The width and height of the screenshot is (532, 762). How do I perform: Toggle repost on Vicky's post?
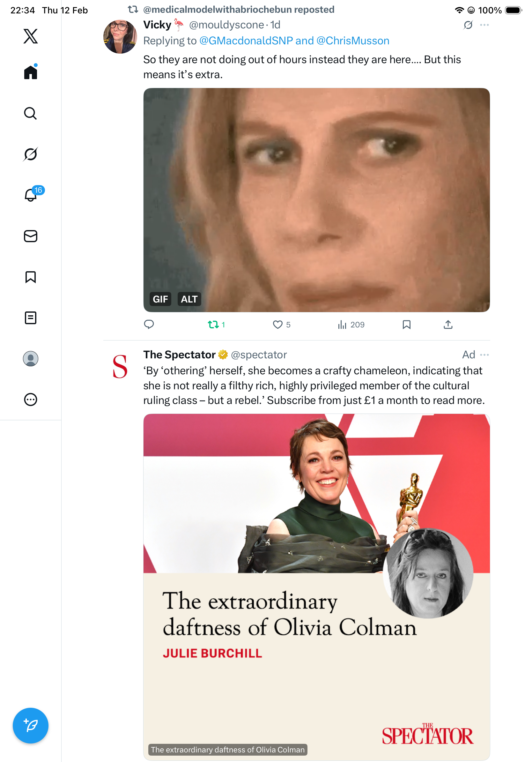point(216,324)
